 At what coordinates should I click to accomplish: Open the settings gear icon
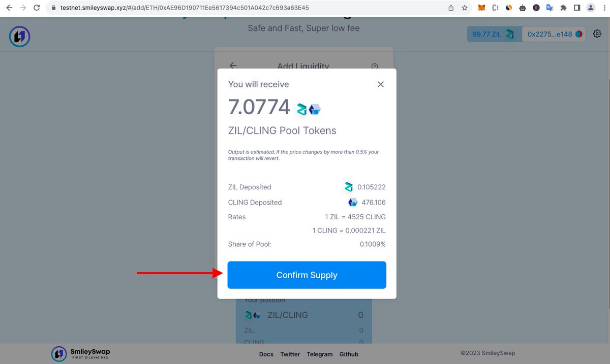(597, 34)
